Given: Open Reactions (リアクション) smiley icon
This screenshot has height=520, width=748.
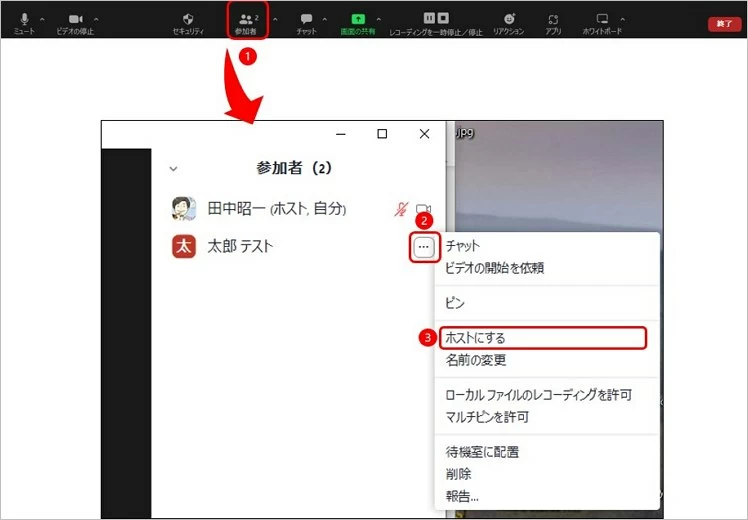Looking at the screenshot, I should click(509, 19).
